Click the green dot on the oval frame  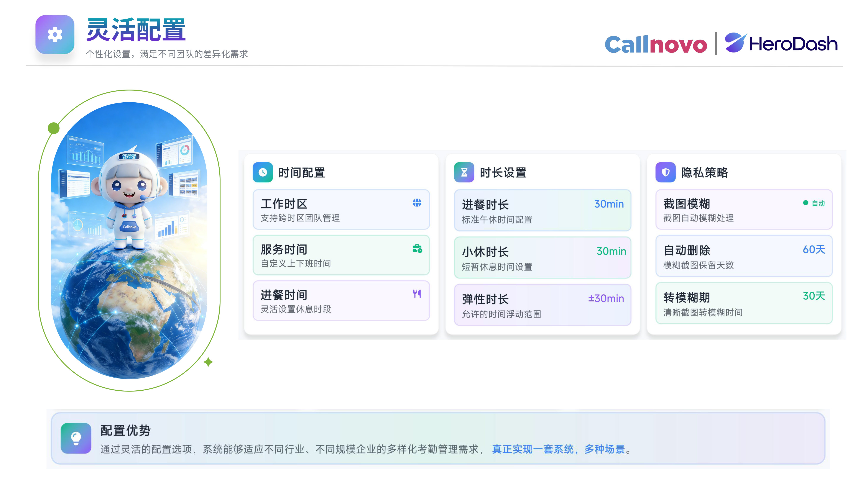54,128
